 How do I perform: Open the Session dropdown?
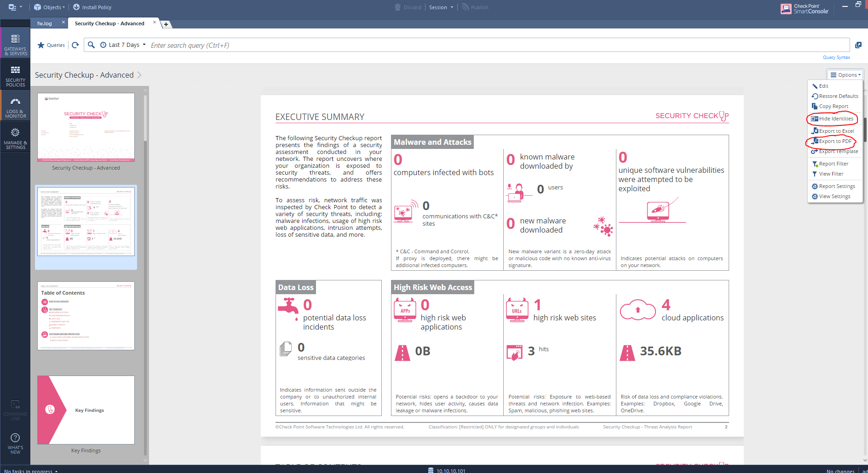pyautogui.click(x=441, y=7)
